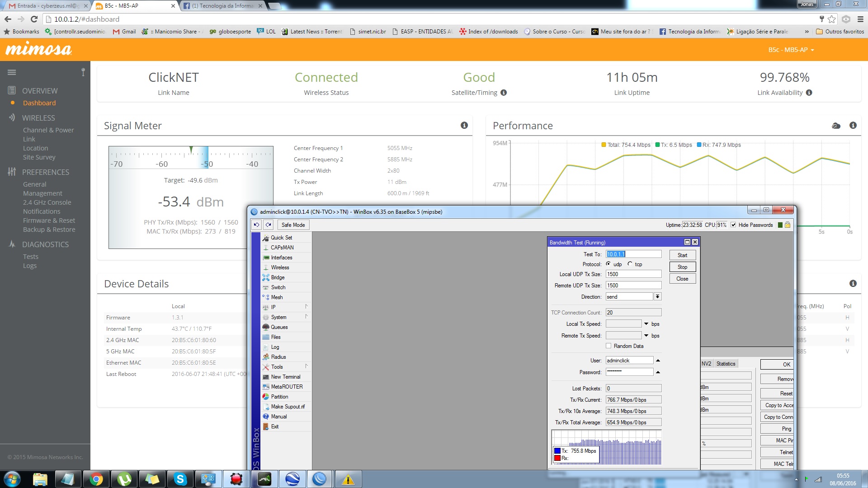Select the tcp protocol radio button
The width and height of the screenshot is (868, 488).
tap(630, 264)
